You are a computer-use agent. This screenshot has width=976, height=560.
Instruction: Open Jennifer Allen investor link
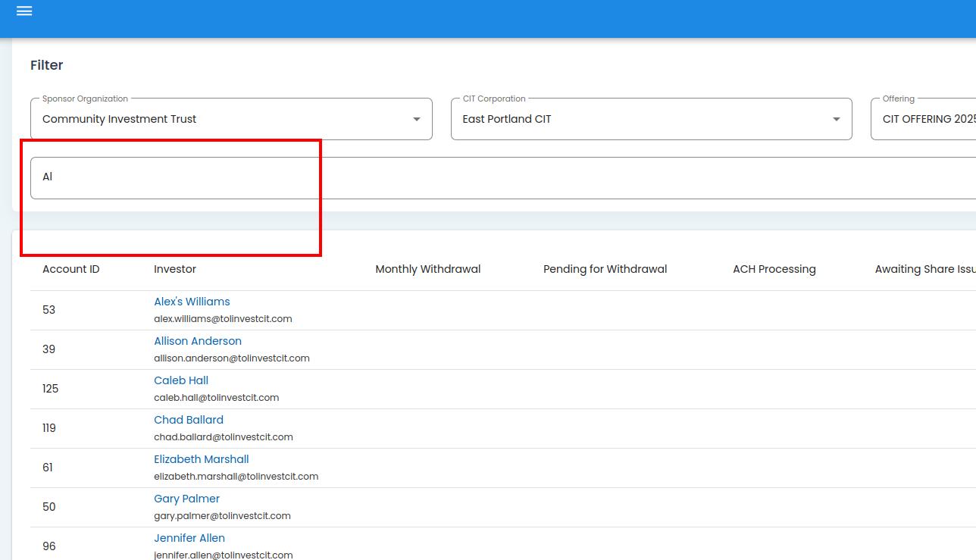tap(189, 538)
